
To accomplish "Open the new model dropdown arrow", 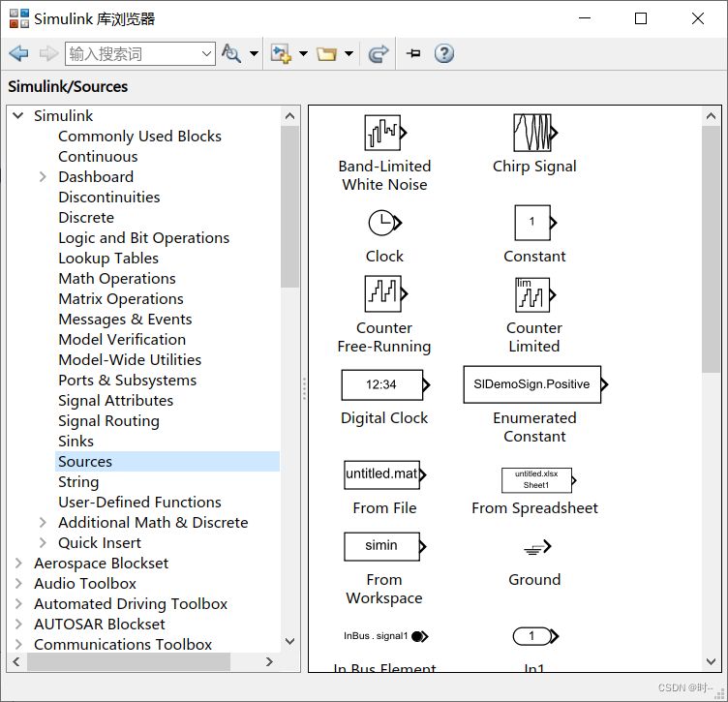I will (x=303, y=53).
